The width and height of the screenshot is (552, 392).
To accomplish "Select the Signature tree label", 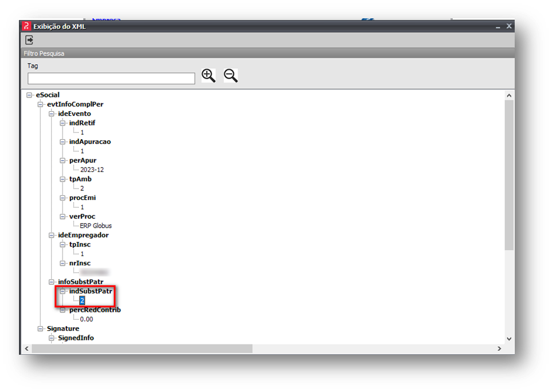I will [x=63, y=329].
